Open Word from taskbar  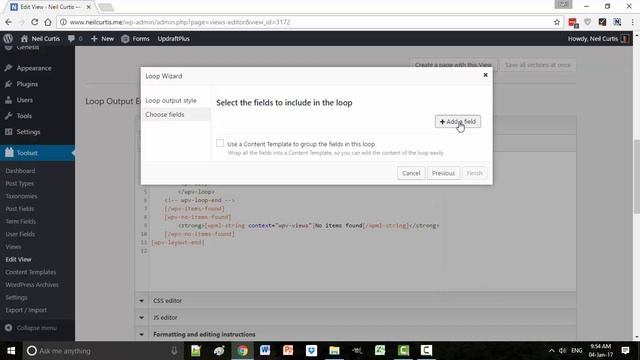265,351
